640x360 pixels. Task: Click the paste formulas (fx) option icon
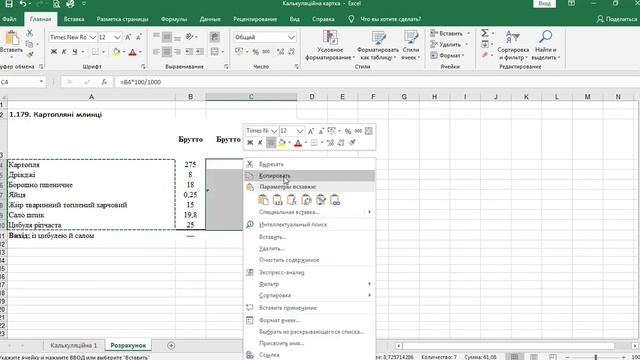click(291, 200)
